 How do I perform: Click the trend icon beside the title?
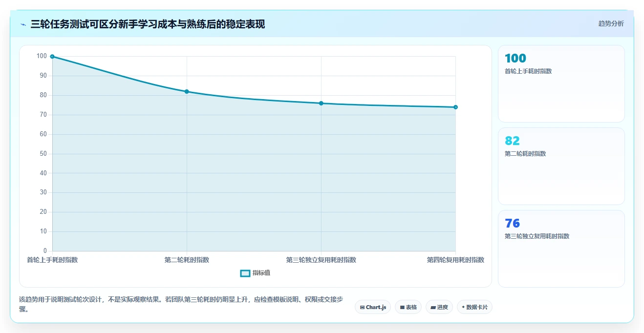point(23,24)
